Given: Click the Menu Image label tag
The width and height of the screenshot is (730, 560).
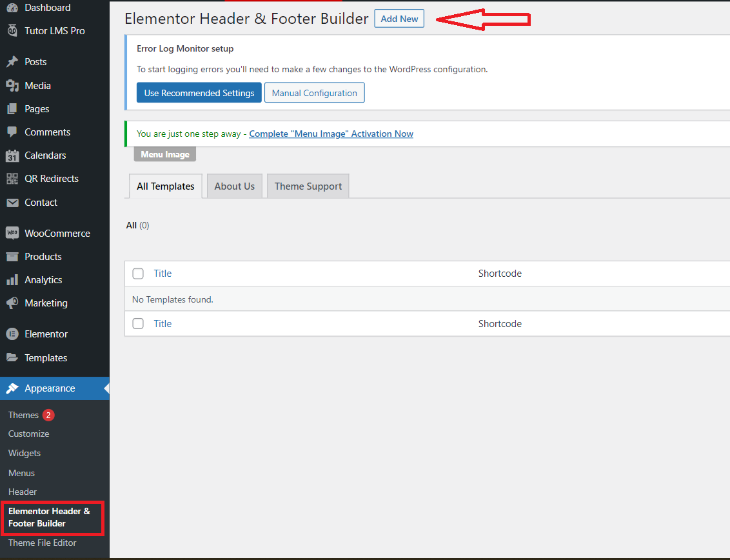Looking at the screenshot, I should coord(165,154).
